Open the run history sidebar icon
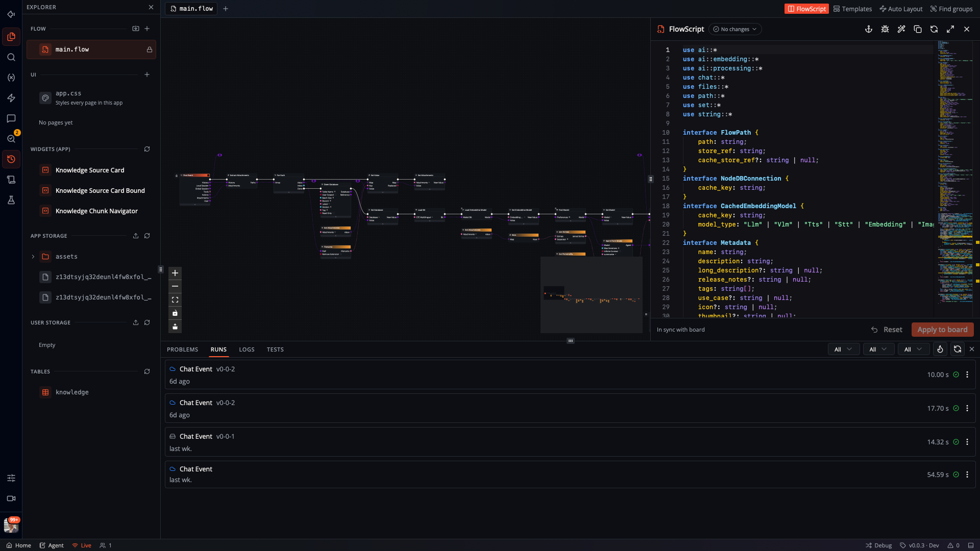This screenshot has width=980, height=551. coord(11,159)
